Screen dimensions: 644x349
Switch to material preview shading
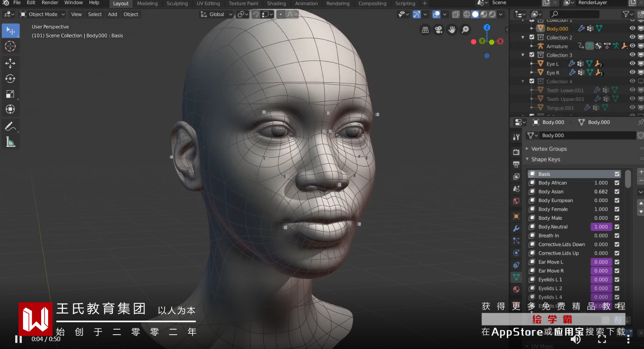(484, 14)
